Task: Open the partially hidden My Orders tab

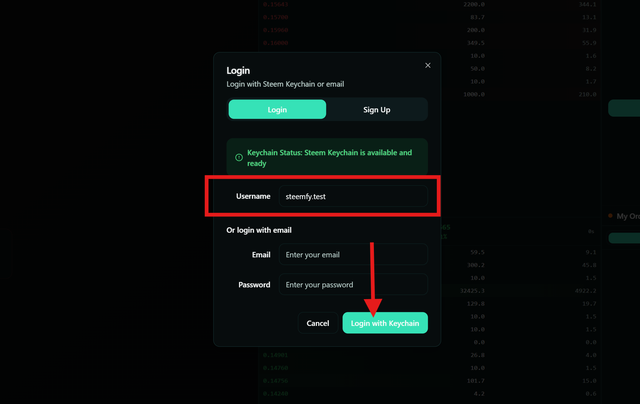Action: click(628, 215)
